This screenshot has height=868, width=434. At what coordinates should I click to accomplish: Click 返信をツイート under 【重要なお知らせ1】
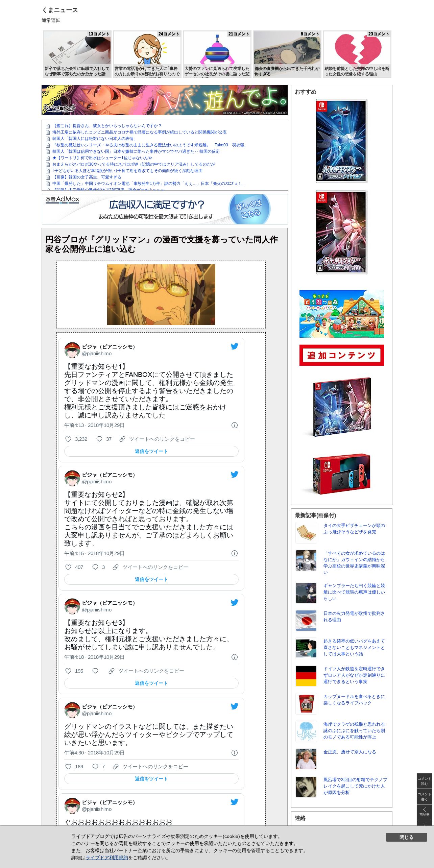(x=151, y=451)
